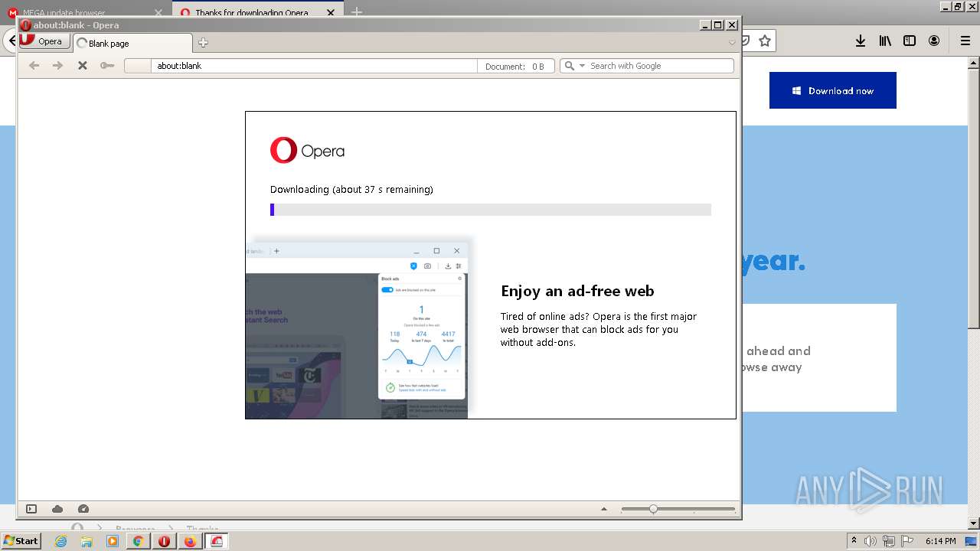Launch Internet Explorer from taskbar
Screen dimensions: 980x551
point(60,541)
